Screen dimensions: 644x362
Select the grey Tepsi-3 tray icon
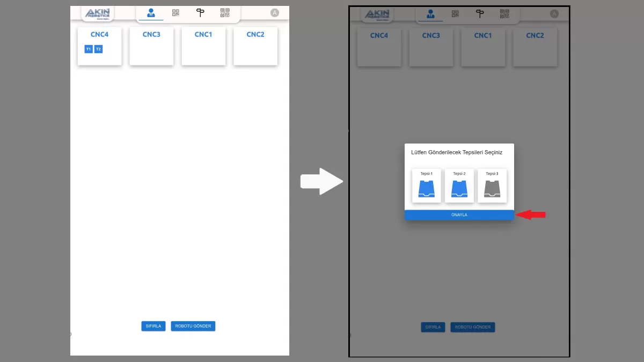492,189
